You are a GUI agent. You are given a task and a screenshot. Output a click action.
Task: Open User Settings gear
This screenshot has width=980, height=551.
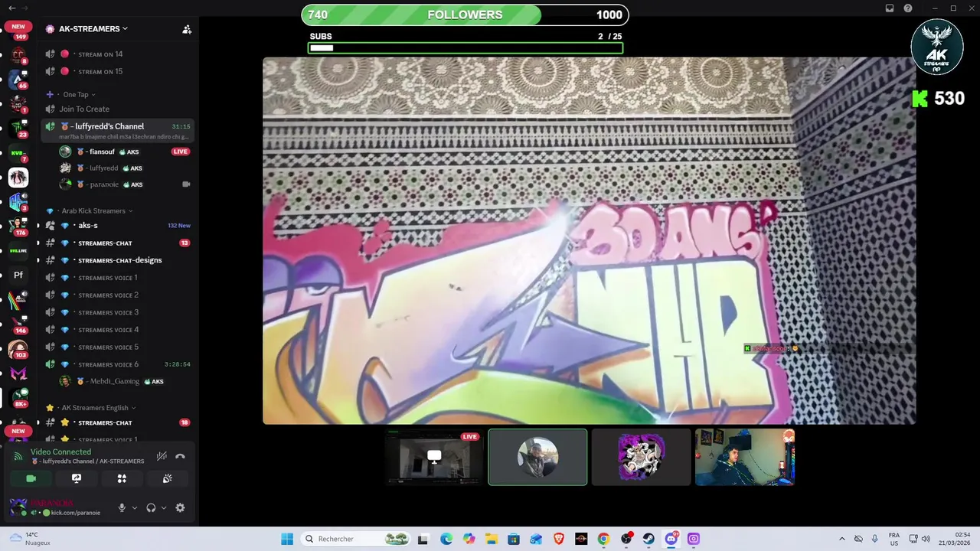click(180, 507)
